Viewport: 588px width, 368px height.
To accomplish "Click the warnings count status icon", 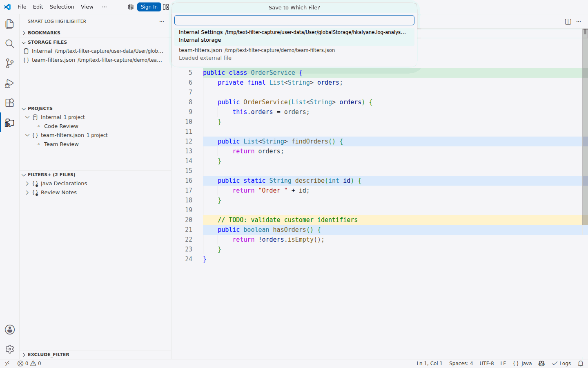I will [x=36, y=363].
